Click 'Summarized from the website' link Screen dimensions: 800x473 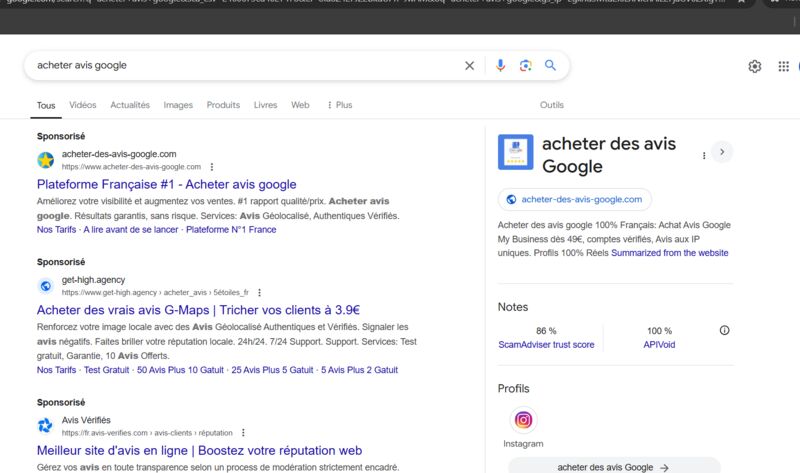[x=669, y=253]
